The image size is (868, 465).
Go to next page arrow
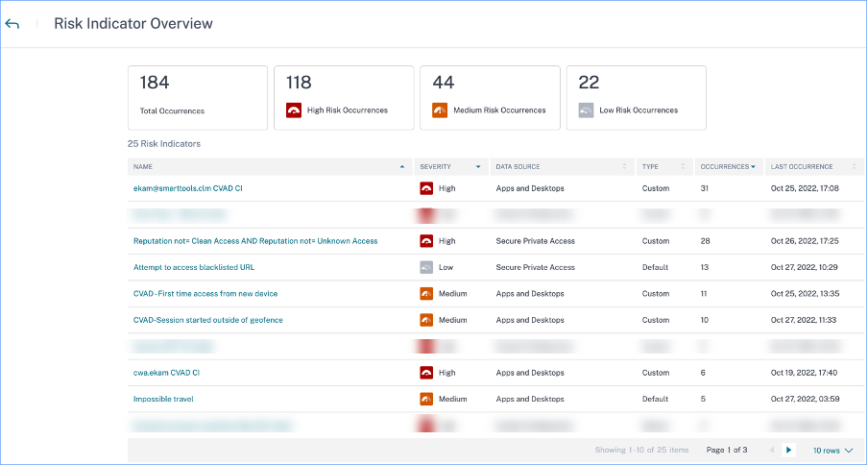788,450
